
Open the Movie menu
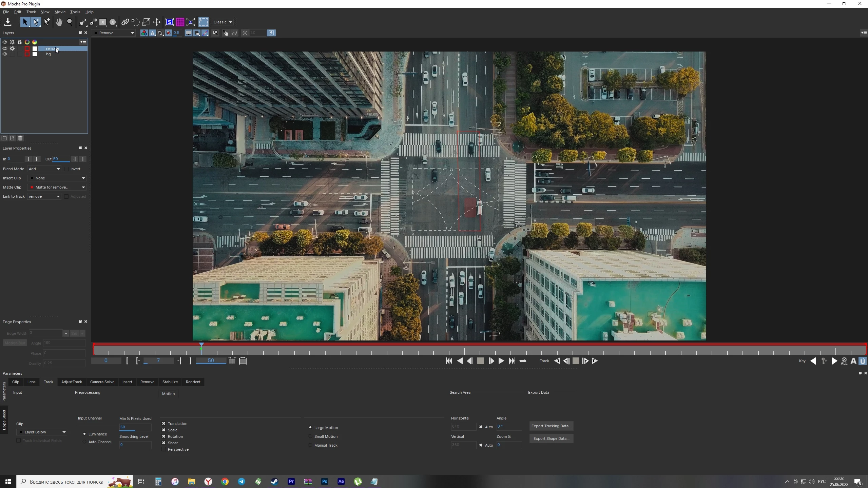point(60,12)
